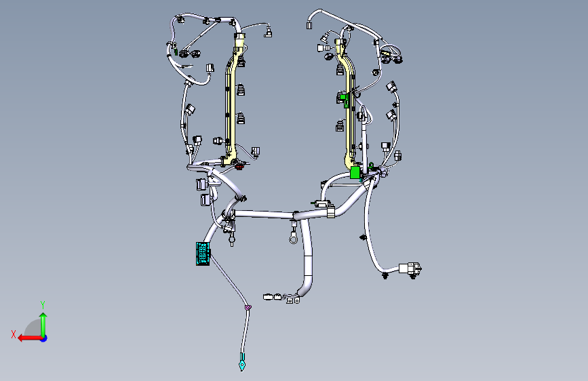Select the left yellow cable channel

click(x=232, y=100)
